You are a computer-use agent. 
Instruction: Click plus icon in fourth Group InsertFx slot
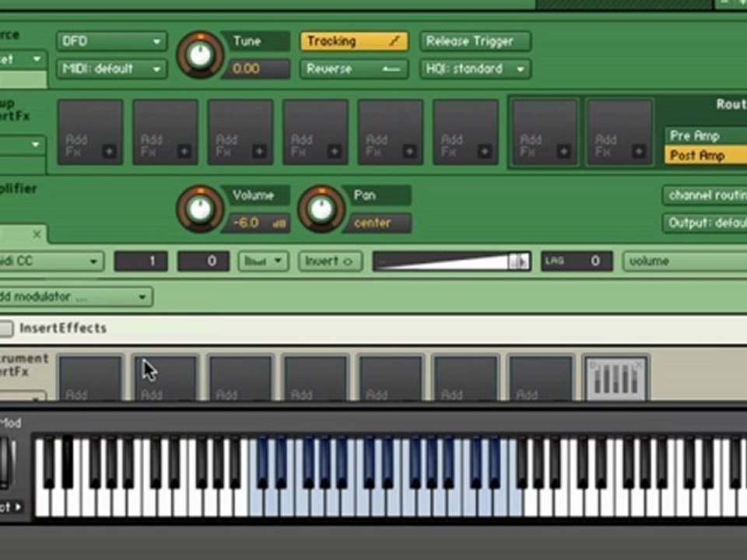[335, 152]
